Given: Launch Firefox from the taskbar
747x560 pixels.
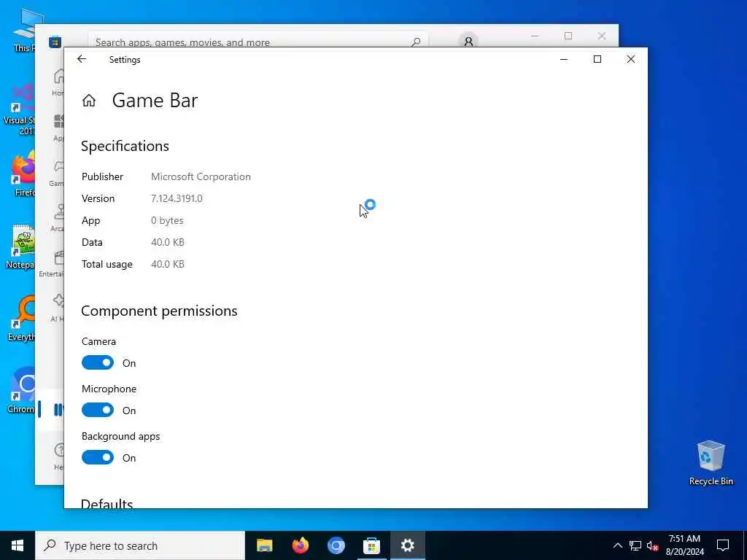Looking at the screenshot, I should 300,545.
